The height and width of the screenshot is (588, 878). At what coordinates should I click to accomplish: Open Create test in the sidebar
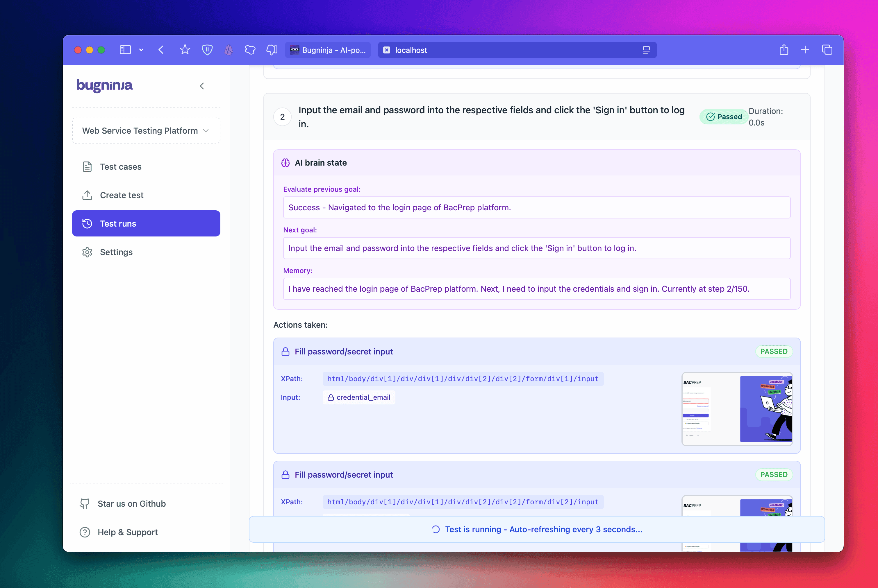click(x=146, y=195)
